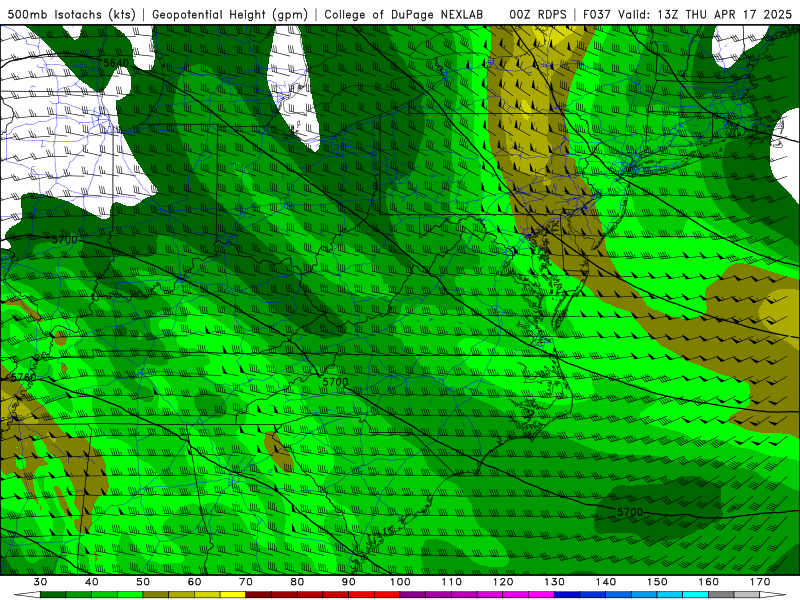
Task: Click the legend value 70
Action: point(246,582)
